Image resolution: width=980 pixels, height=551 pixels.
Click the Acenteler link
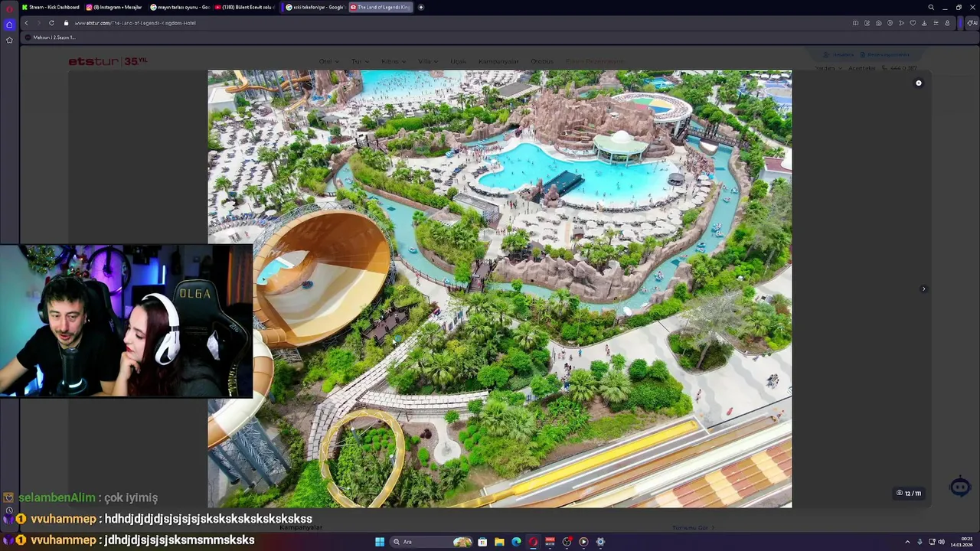click(861, 68)
